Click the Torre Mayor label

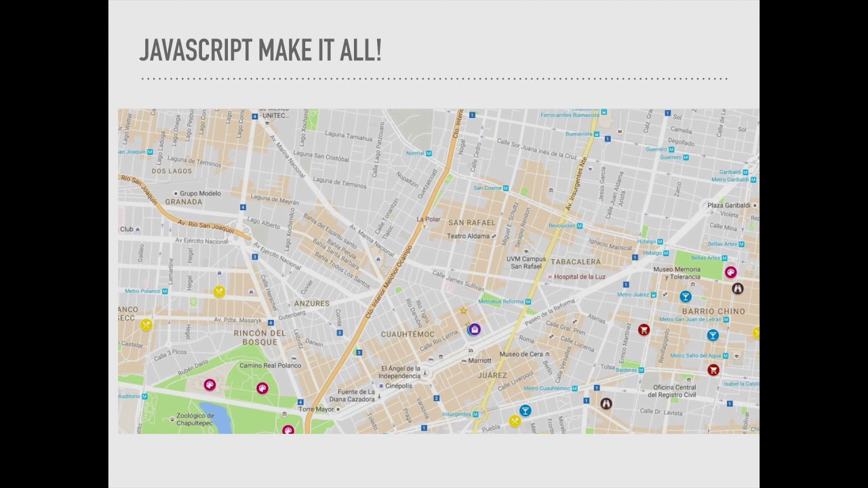[316, 409]
